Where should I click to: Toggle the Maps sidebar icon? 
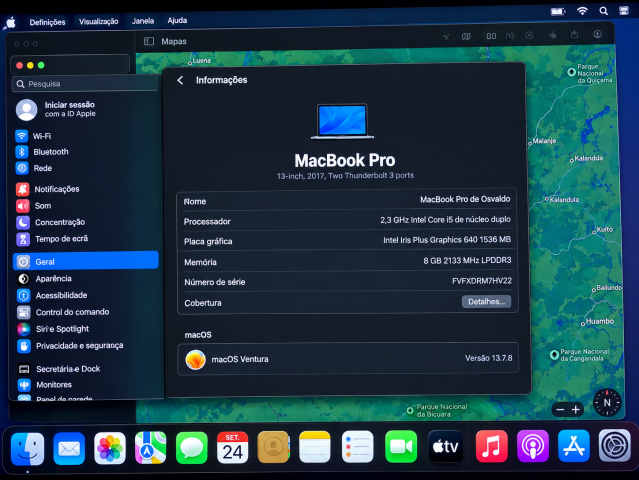(149, 41)
